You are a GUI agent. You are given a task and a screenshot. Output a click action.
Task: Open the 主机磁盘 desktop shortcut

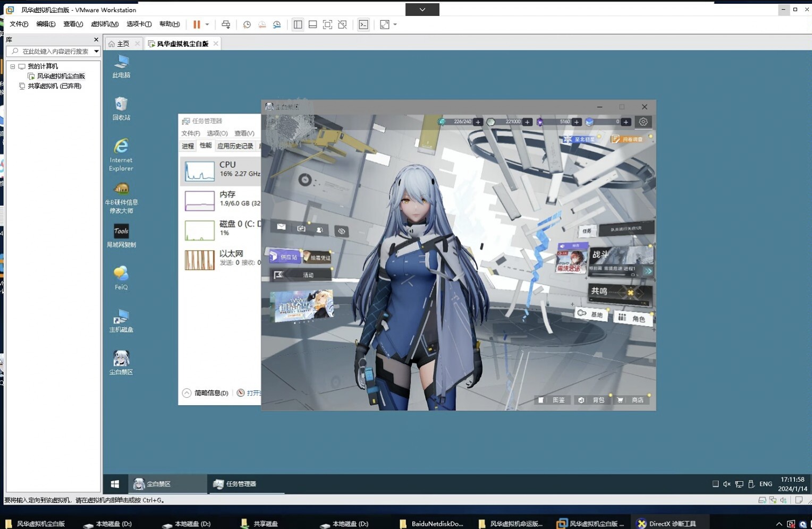(121, 321)
